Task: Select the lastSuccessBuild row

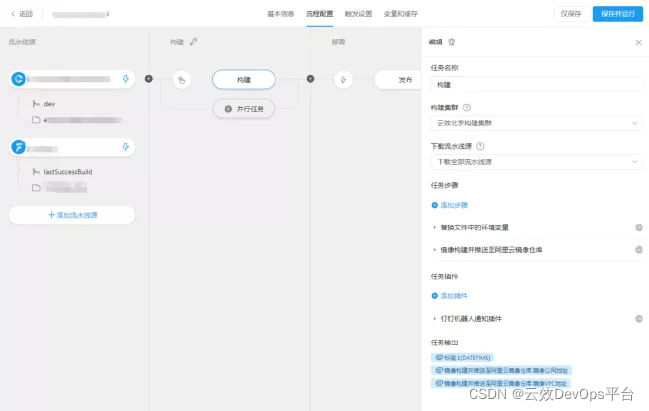Action: 62,172
